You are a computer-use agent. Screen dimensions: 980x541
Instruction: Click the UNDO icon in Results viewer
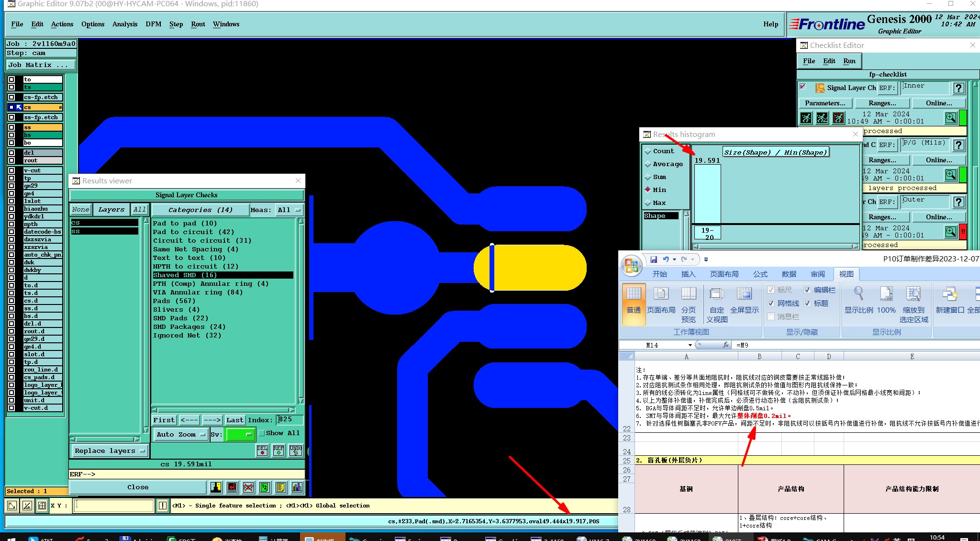295,451
